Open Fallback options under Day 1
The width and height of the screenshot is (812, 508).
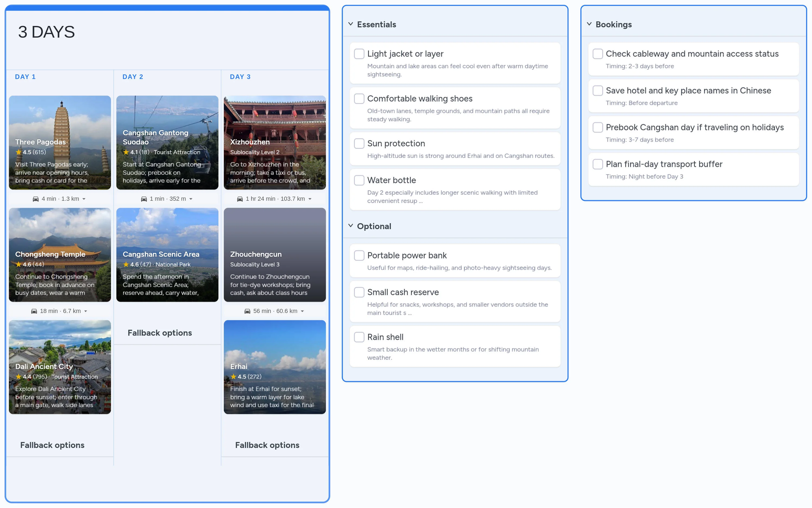coord(52,445)
